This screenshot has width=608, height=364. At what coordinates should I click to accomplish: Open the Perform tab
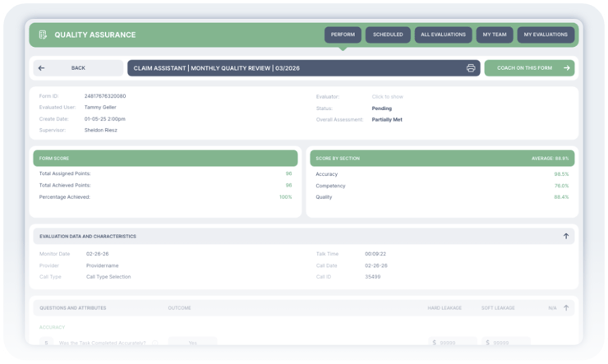343,35
